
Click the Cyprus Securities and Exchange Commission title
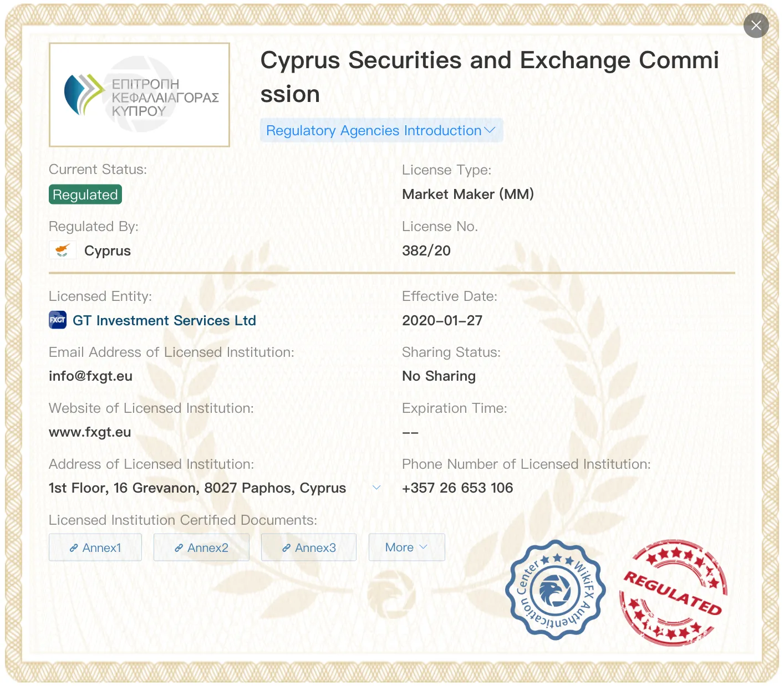pos(490,77)
